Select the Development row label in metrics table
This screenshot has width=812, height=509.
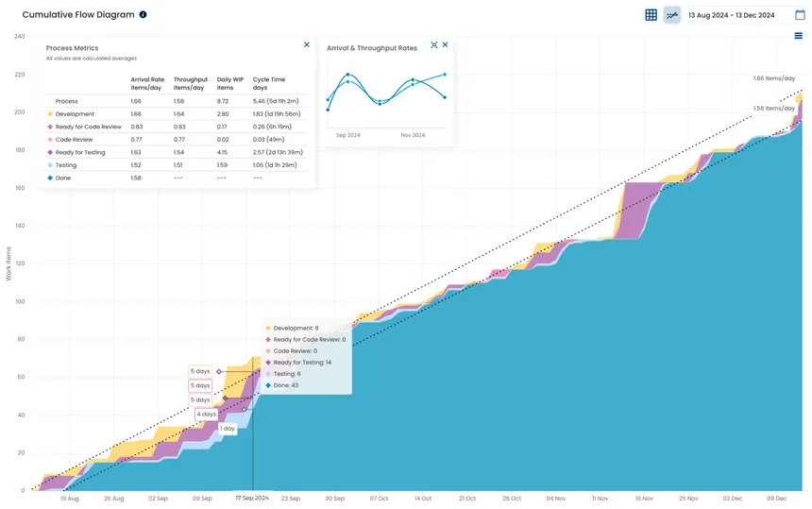pyautogui.click(x=76, y=114)
